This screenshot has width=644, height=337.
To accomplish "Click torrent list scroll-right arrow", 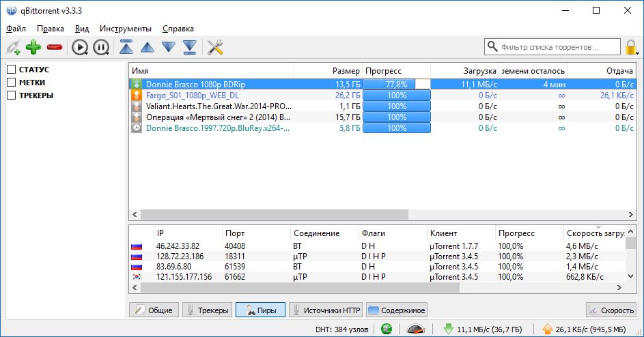I will click(631, 214).
